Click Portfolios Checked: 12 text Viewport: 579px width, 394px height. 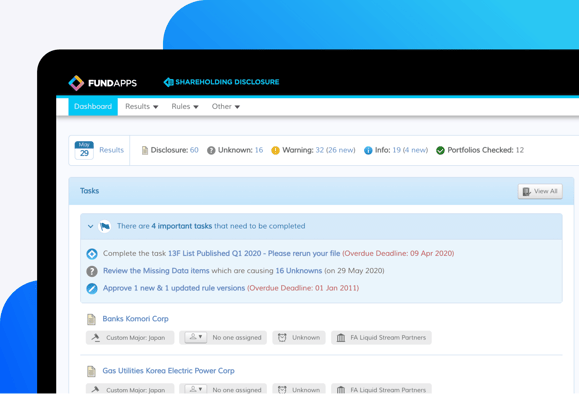coord(486,150)
